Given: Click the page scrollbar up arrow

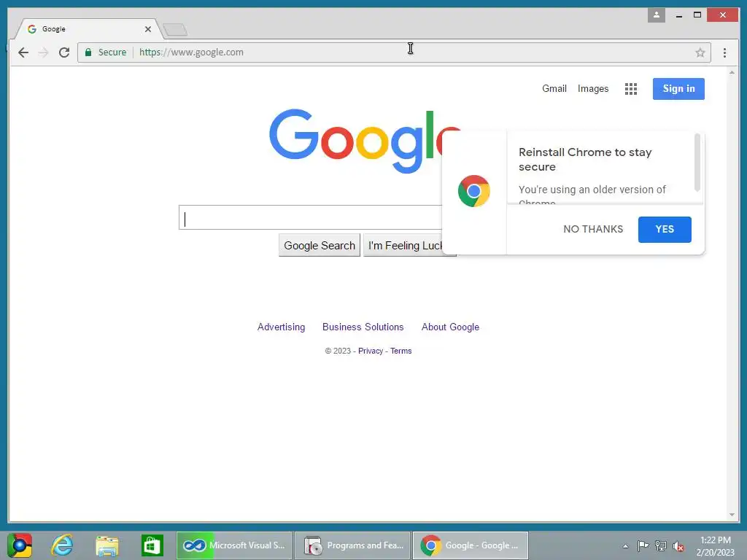Looking at the screenshot, I should pos(732,73).
